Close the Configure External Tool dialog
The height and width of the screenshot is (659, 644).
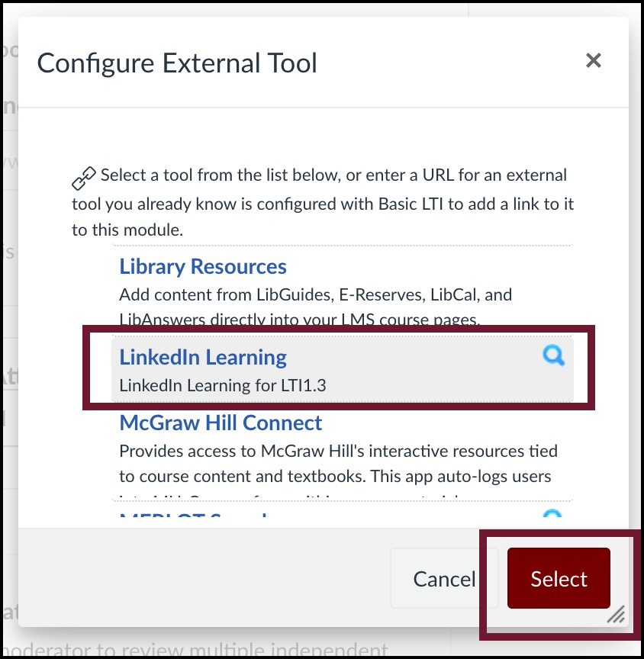tap(593, 60)
